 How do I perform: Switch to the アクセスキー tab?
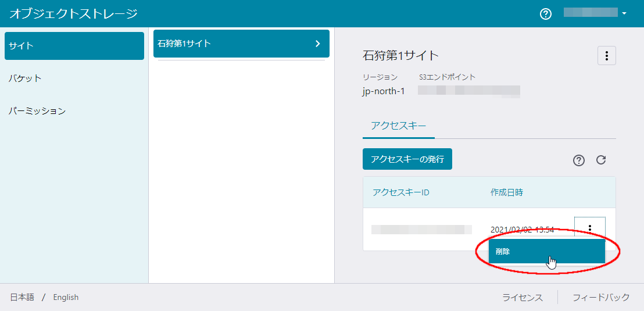click(x=398, y=126)
